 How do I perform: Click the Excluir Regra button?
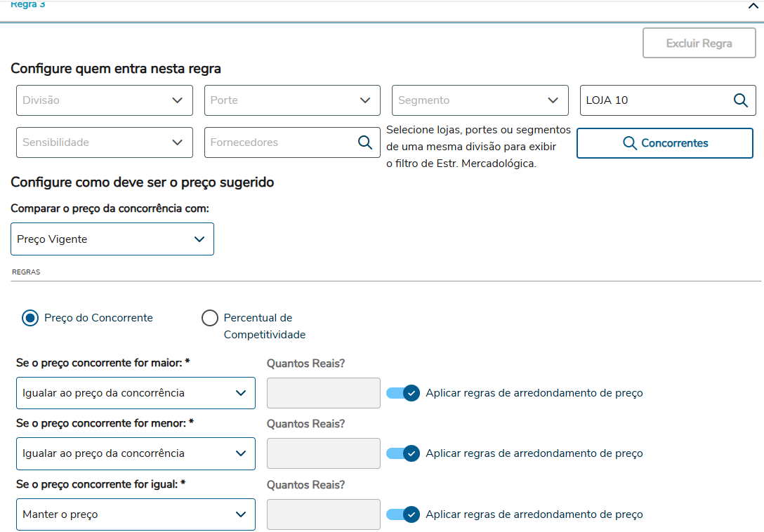pyautogui.click(x=699, y=44)
